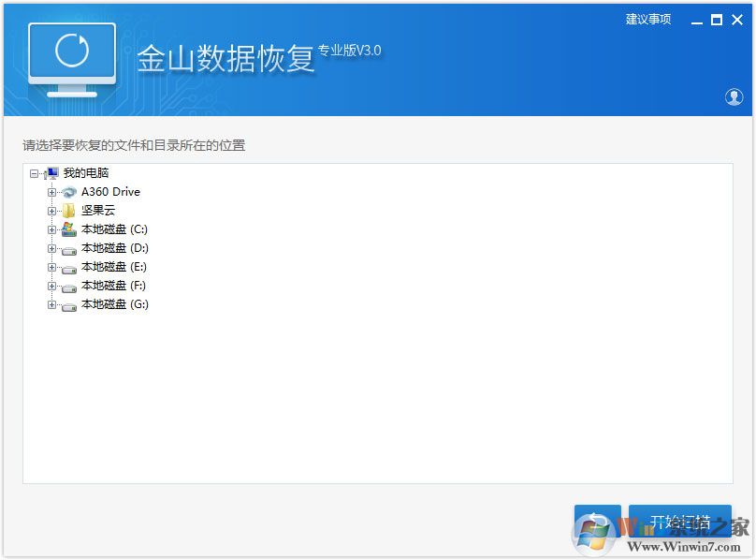Click the 坚果云 yellow folder icon
The image size is (756, 560).
point(67,210)
